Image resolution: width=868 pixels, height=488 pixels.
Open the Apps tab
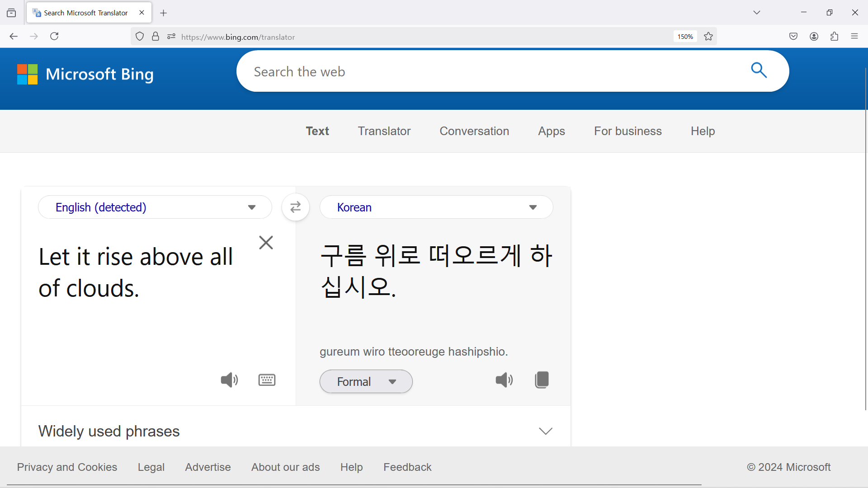(551, 131)
